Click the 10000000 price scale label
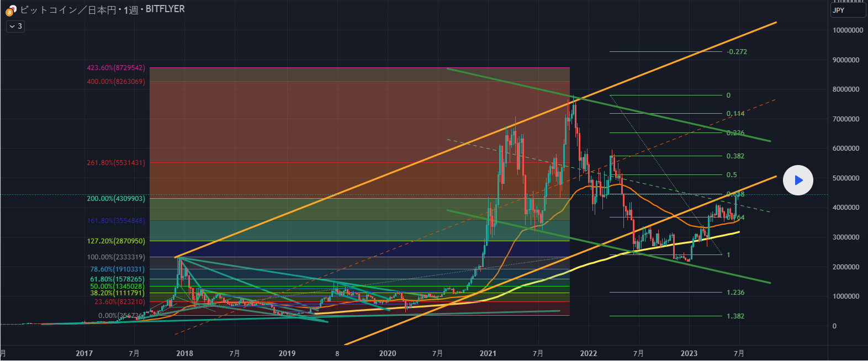 click(848, 30)
